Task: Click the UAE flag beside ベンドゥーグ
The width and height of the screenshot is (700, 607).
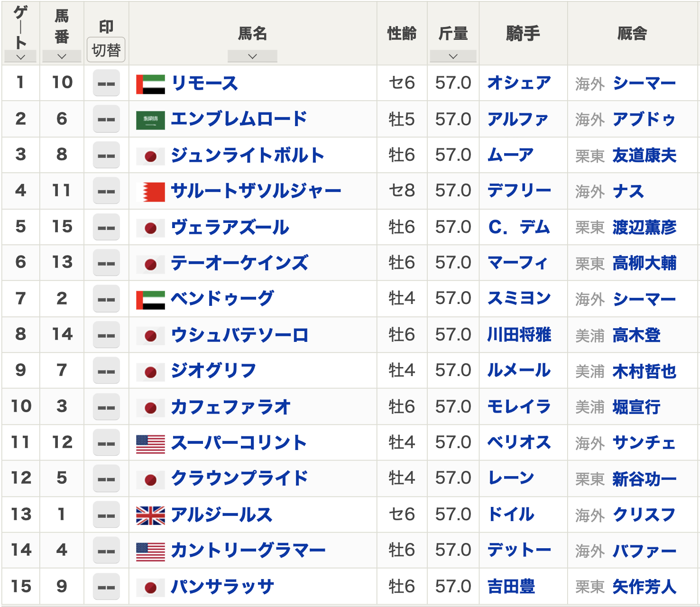Action: point(150,300)
